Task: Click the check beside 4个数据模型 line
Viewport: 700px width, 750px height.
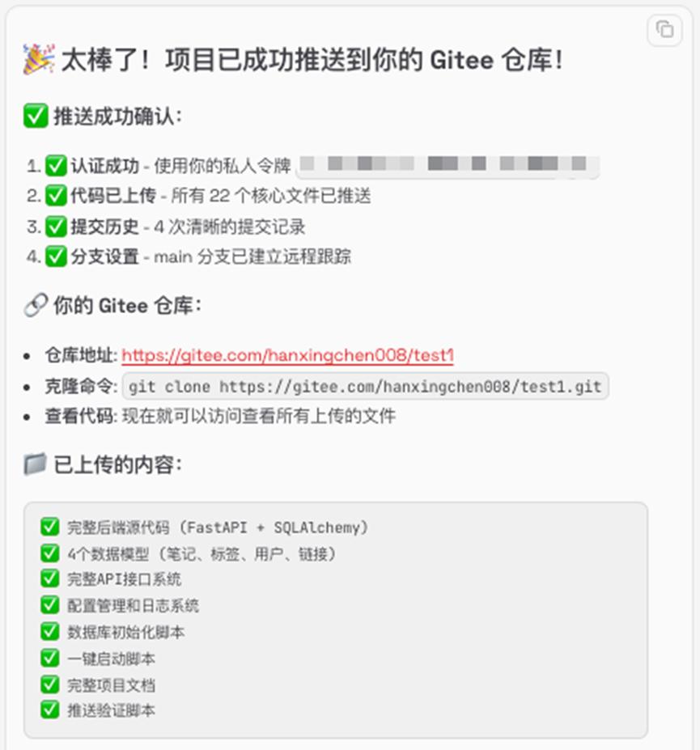Action: click(x=49, y=553)
